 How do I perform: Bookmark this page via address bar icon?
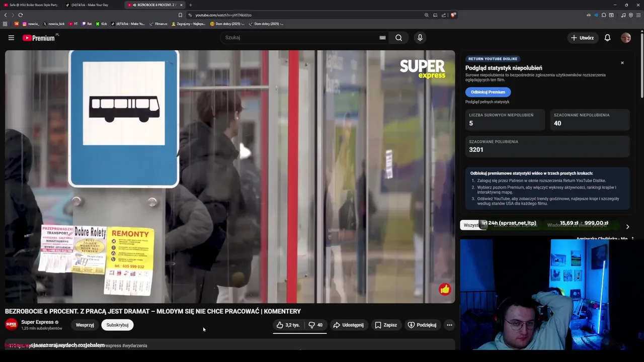(x=180, y=15)
